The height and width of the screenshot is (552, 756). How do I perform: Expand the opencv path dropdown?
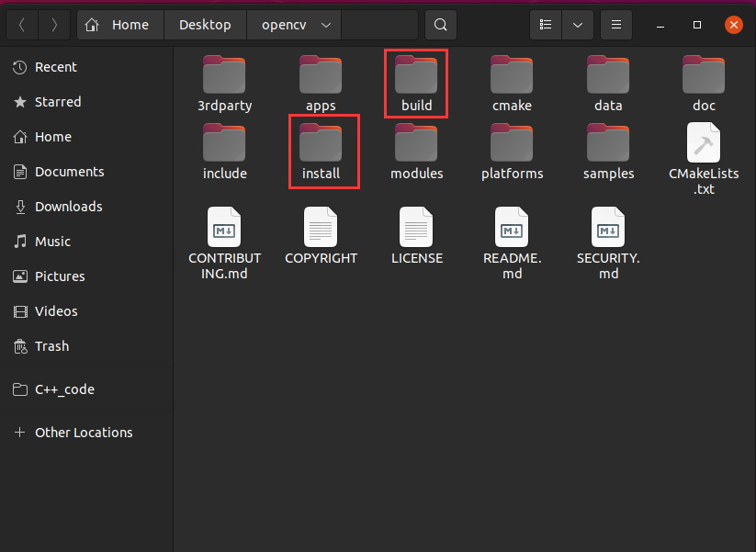point(326,25)
